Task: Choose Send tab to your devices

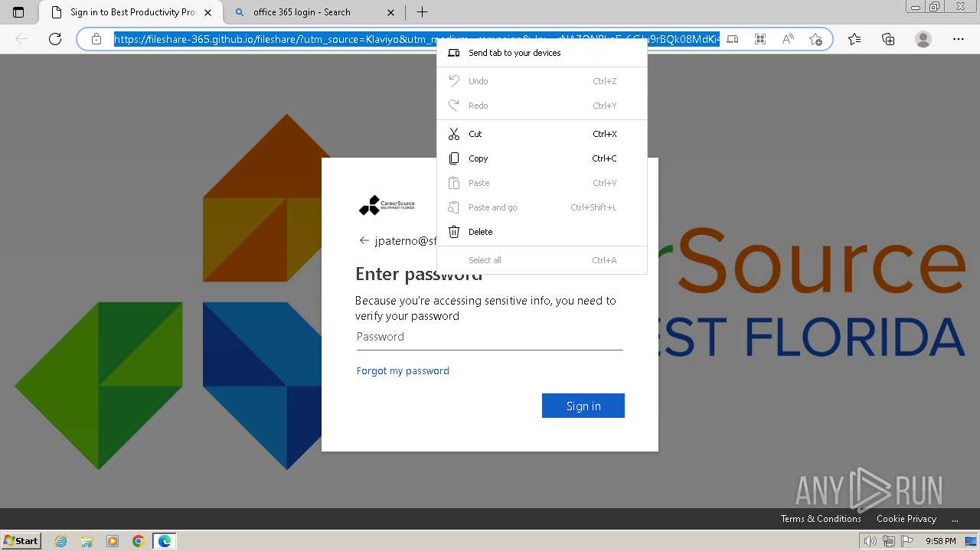Action: click(x=542, y=53)
